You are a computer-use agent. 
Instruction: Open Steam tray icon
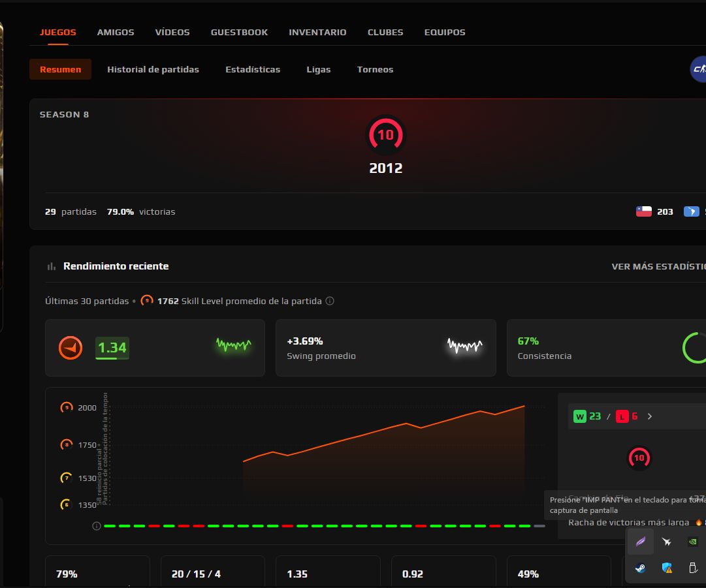(640, 568)
